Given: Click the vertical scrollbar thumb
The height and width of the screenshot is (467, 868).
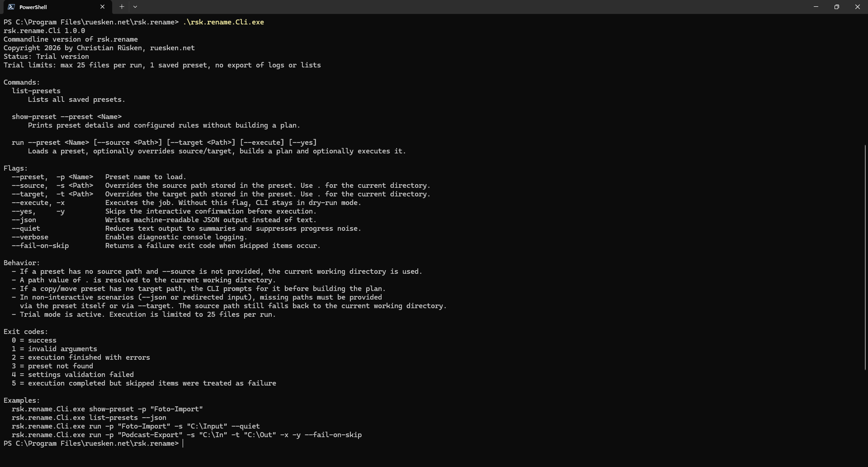Looking at the screenshot, I should click(x=865, y=257).
